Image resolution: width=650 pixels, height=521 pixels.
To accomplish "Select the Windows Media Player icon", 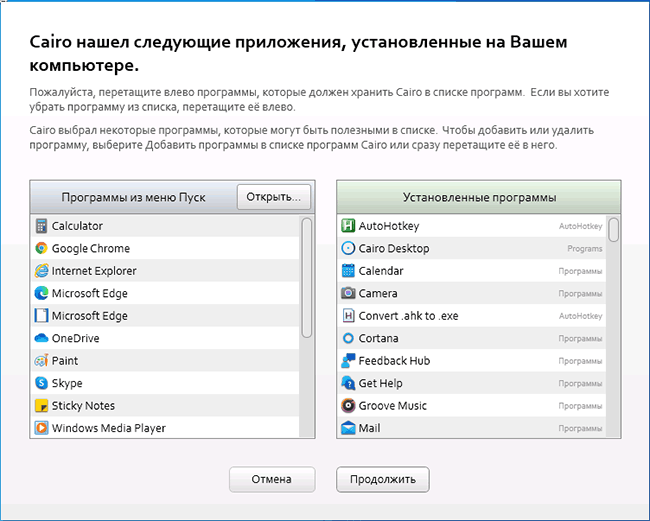I will [41, 428].
